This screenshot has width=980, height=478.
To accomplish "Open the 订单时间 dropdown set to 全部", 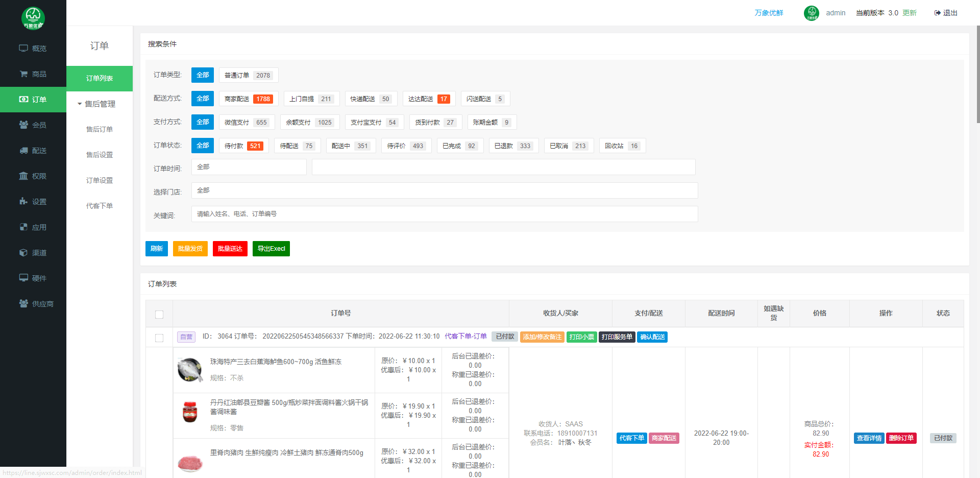I will pos(249,167).
